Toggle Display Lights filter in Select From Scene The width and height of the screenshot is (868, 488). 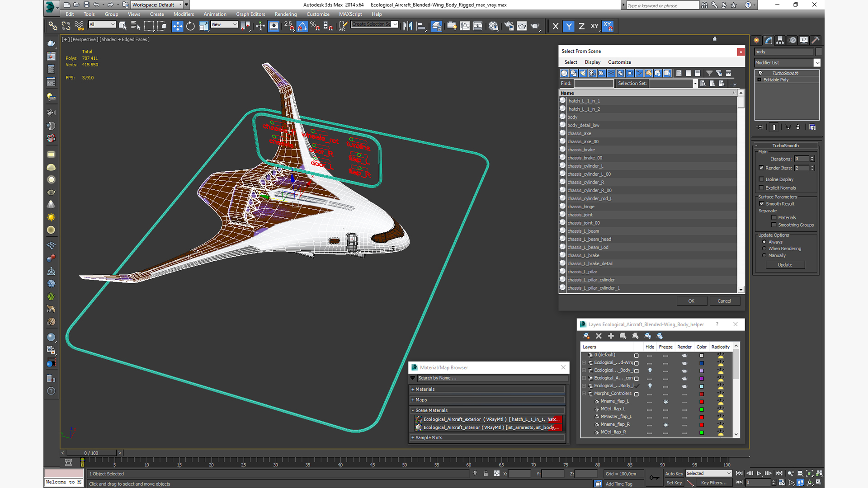point(583,73)
